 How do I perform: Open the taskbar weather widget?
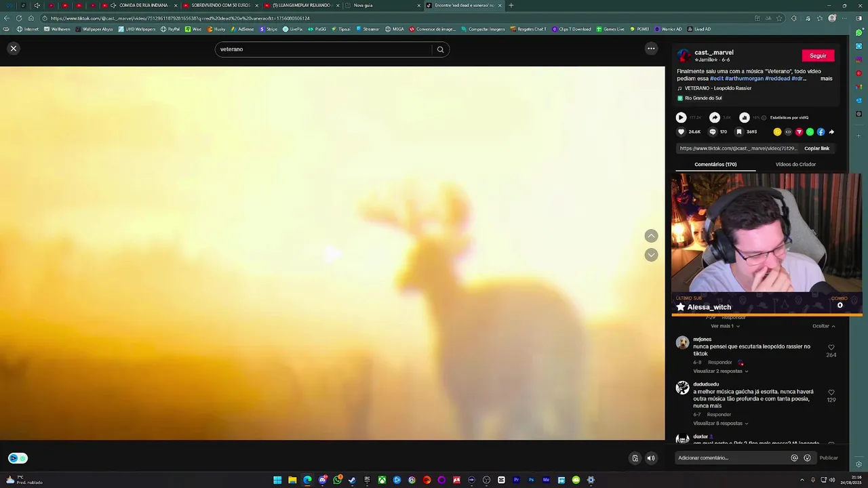coord(24,480)
